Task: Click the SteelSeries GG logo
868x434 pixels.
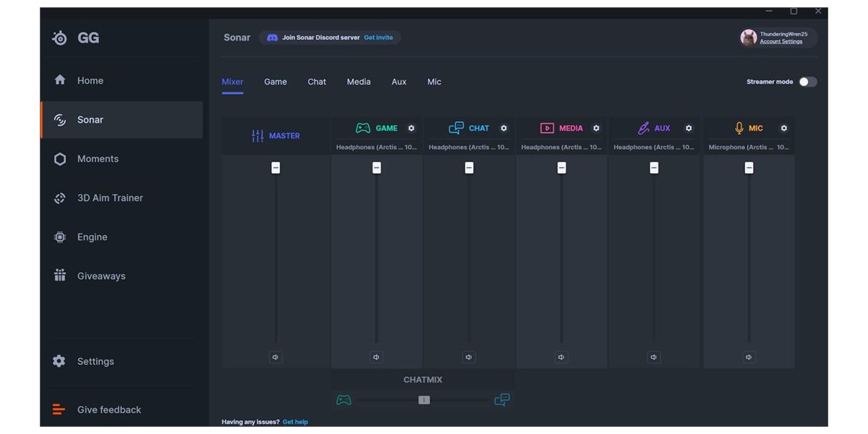Action: pos(76,38)
